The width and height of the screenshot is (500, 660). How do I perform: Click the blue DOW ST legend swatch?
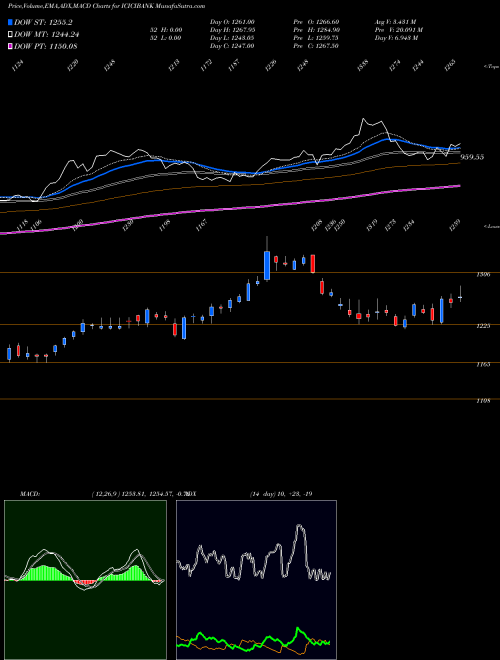(11, 22)
